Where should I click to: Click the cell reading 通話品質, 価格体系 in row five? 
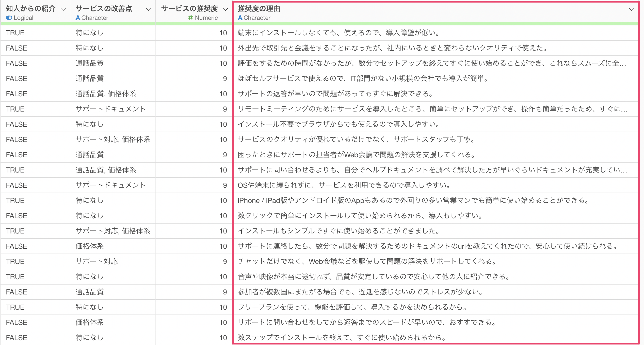click(106, 94)
